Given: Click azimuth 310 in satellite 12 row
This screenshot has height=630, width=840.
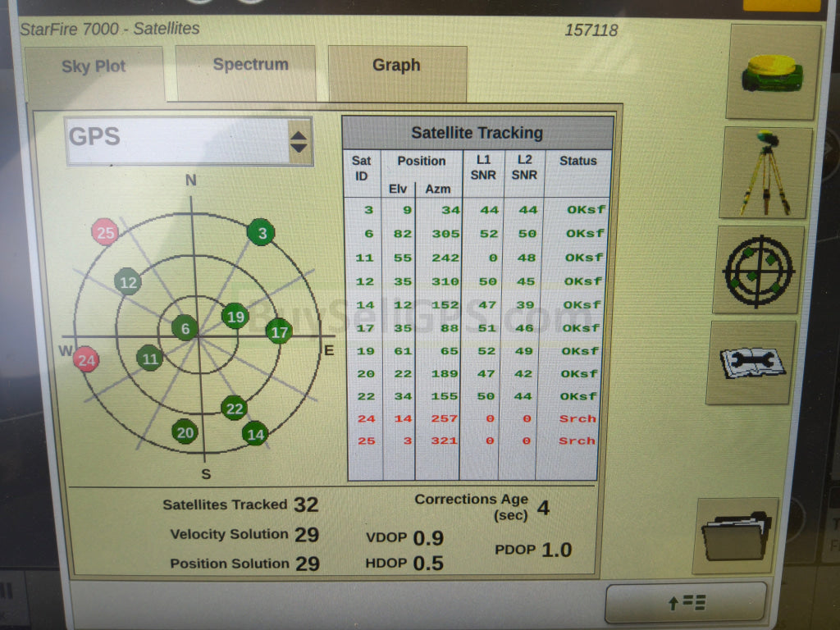Looking at the screenshot, I should coord(445,281).
